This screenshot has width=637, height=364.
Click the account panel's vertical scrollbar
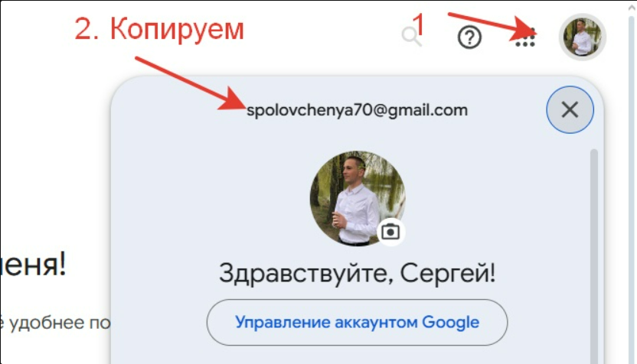[x=593, y=255]
